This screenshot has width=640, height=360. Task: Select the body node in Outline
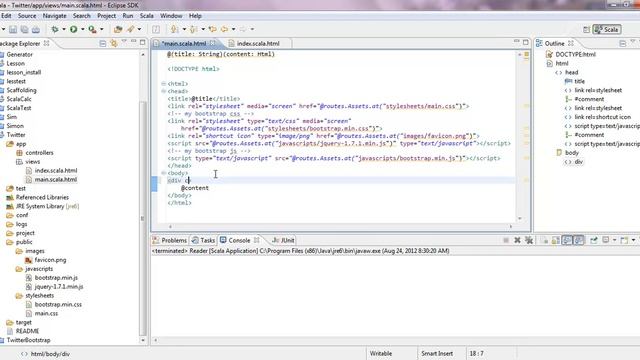(x=572, y=153)
